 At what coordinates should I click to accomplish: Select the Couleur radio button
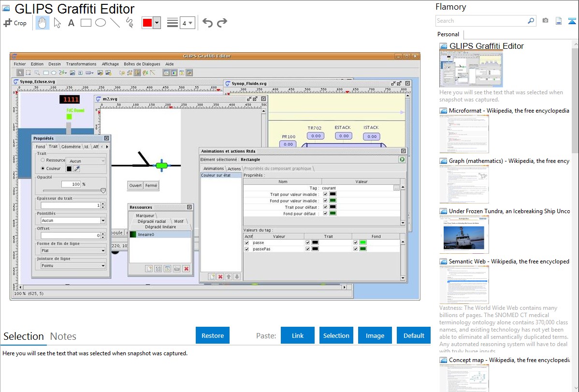coord(43,168)
